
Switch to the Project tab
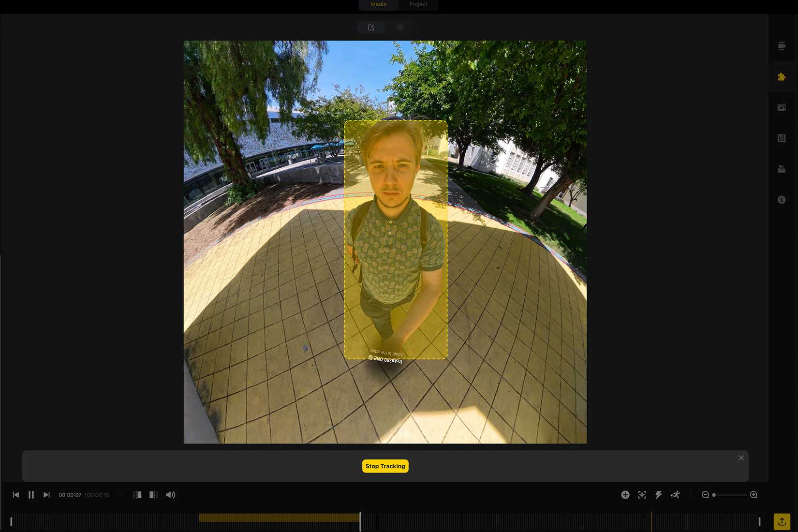click(x=418, y=4)
